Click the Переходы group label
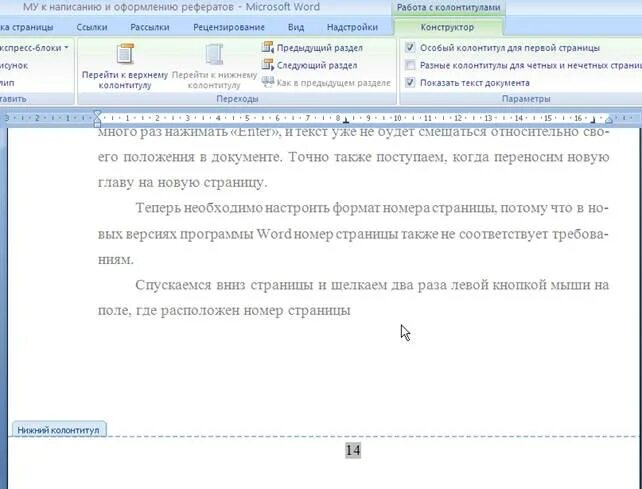 click(x=237, y=99)
